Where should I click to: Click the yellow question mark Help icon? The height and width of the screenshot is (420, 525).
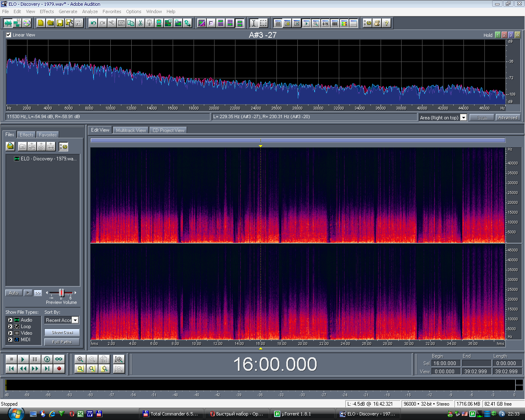pyautogui.click(x=386, y=23)
